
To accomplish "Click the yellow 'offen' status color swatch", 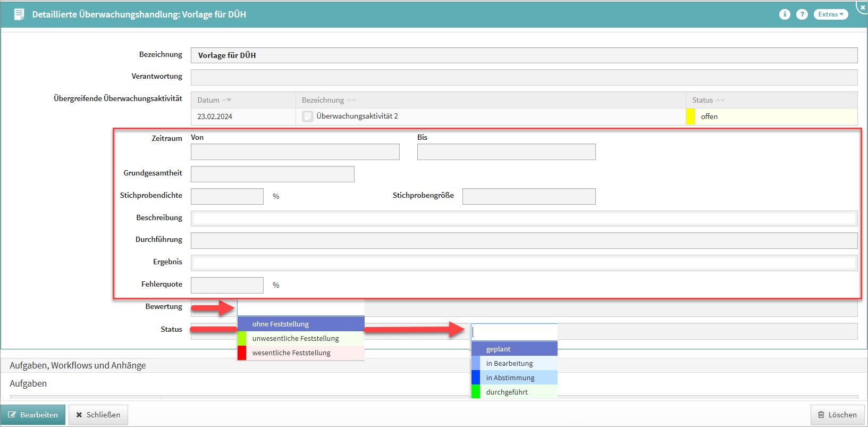I will pyautogui.click(x=690, y=116).
